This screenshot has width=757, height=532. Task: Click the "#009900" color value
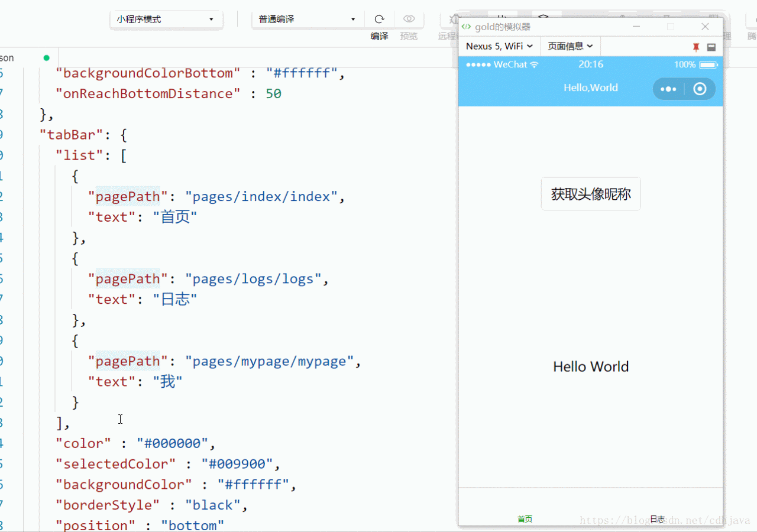(x=237, y=464)
